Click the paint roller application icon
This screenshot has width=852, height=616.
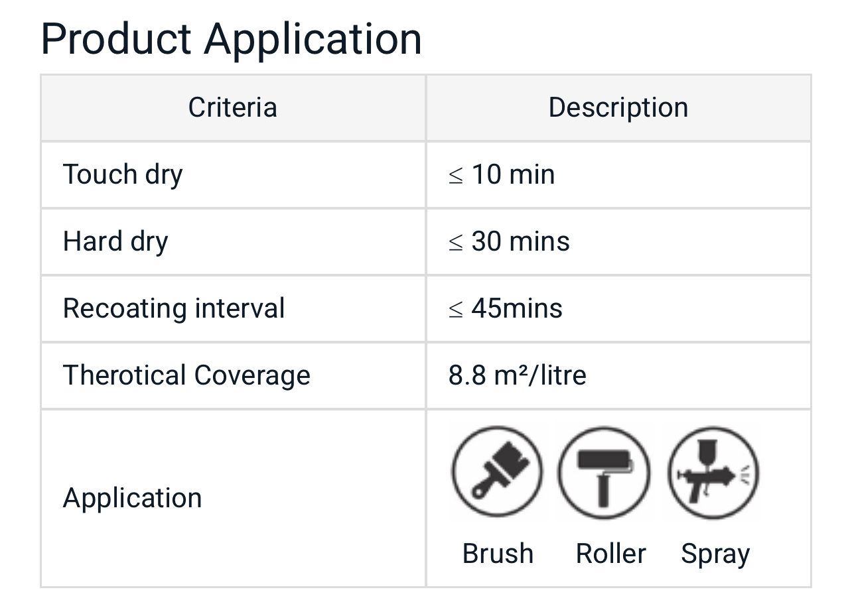pos(604,471)
